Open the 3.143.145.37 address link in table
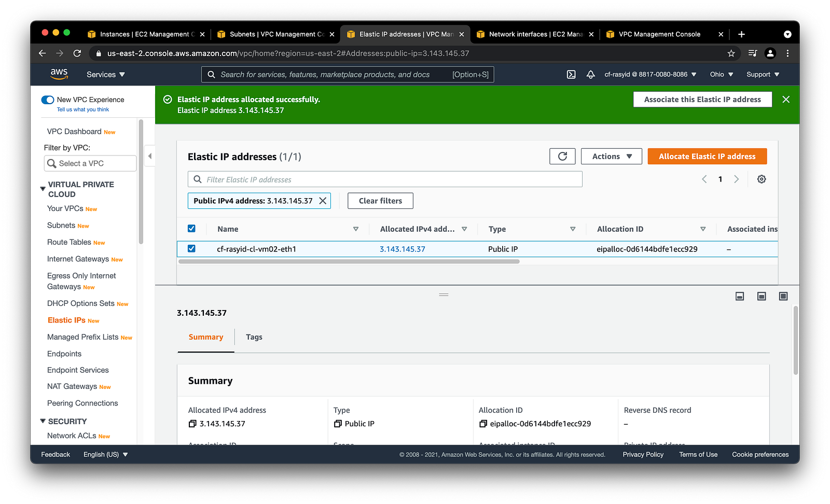Viewport: 830px width, 504px height. (x=402, y=249)
